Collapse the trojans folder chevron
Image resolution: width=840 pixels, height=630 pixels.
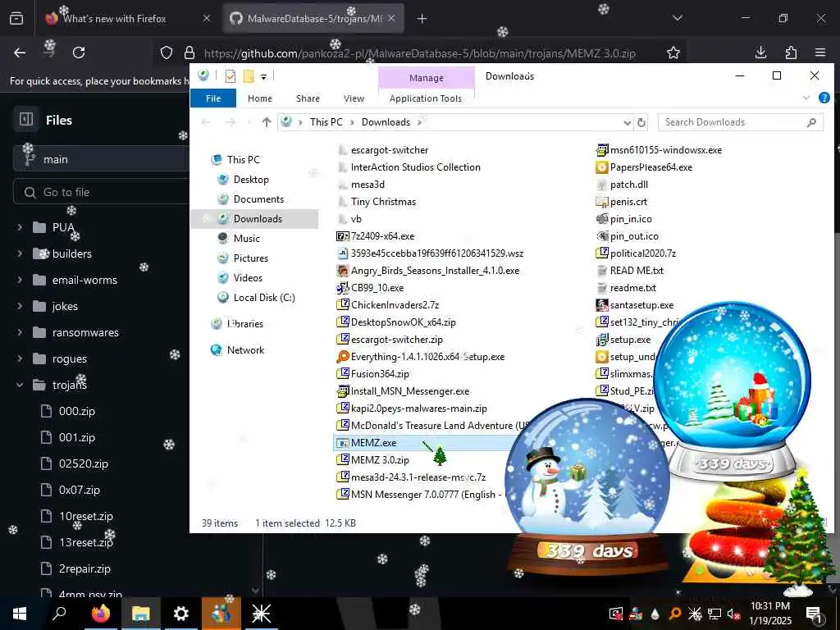pos(20,385)
